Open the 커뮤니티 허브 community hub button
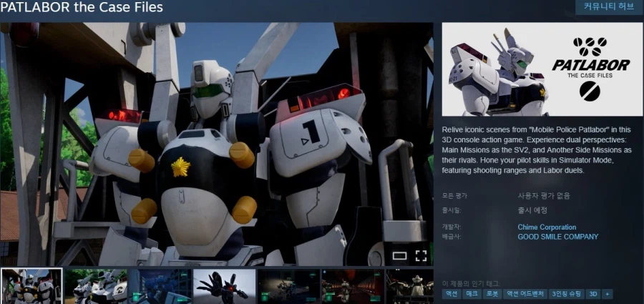This screenshot has width=644, height=304. [x=609, y=7]
